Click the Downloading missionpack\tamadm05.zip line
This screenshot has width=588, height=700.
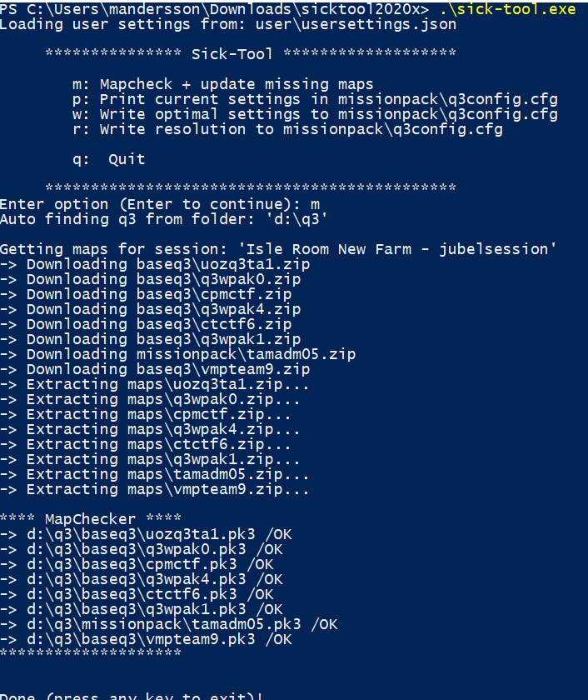191,354
